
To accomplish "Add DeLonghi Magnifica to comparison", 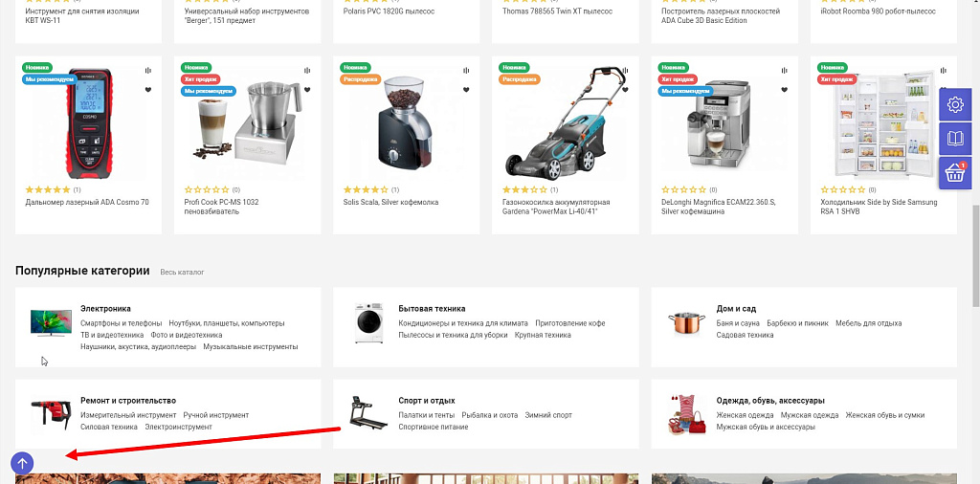I will pos(784,70).
